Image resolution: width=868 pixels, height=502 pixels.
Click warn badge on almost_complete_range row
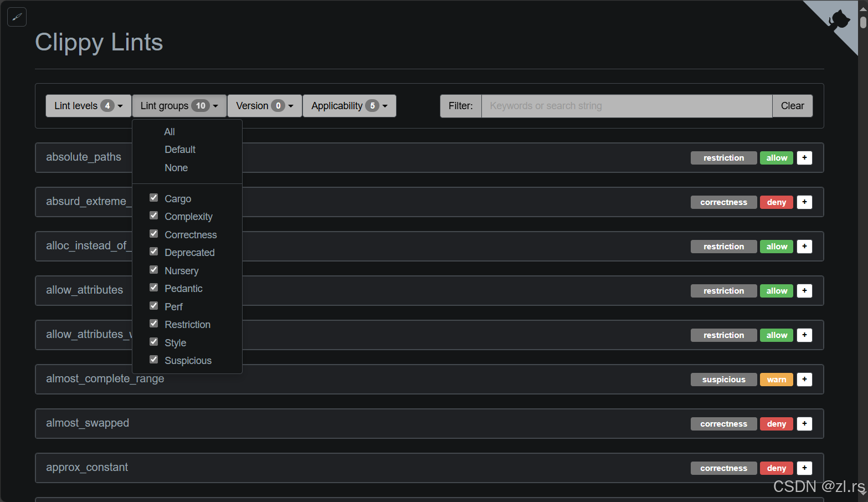tap(777, 380)
